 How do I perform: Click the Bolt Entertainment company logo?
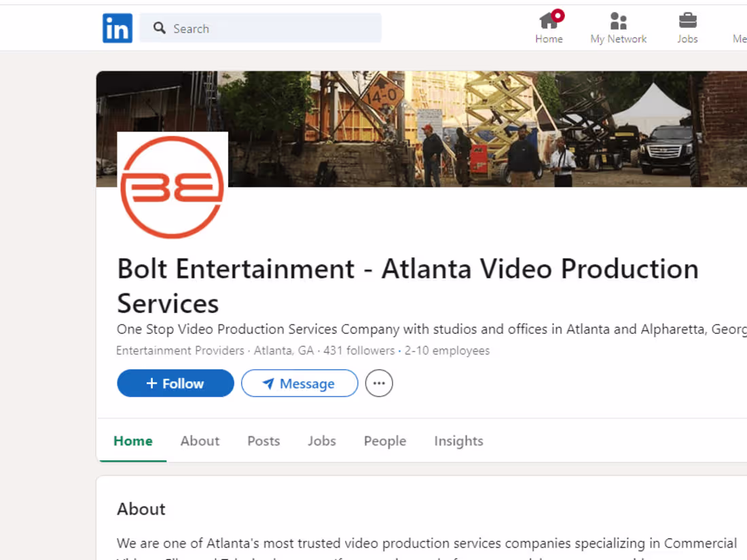tap(172, 185)
